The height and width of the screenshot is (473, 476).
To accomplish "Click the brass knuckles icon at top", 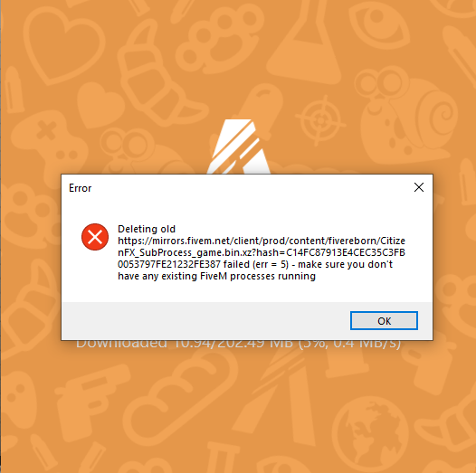I will pos(219,38).
